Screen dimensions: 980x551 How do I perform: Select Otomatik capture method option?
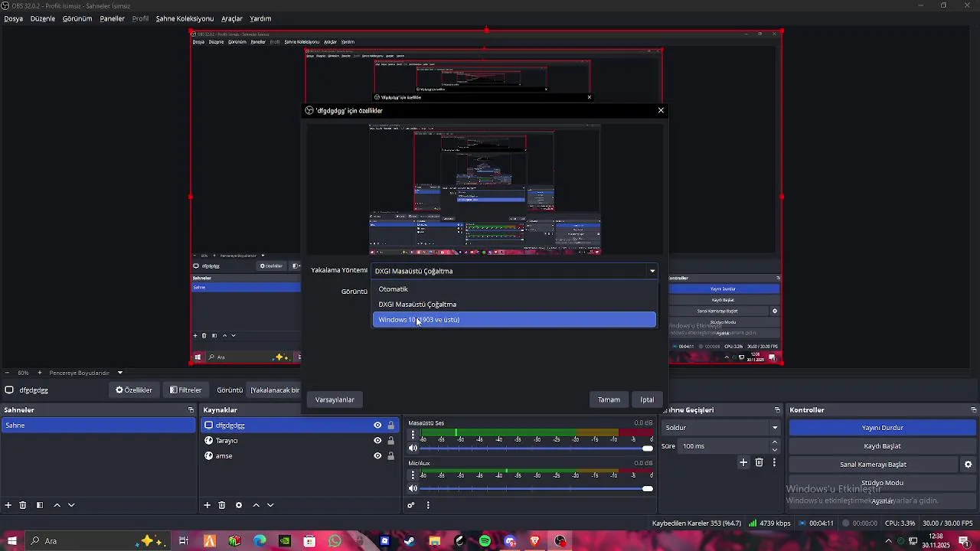[514, 289]
